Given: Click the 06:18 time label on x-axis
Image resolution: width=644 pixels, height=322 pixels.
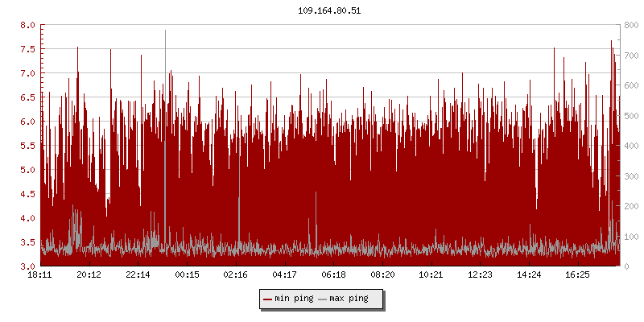Looking at the screenshot, I should point(333,275).
